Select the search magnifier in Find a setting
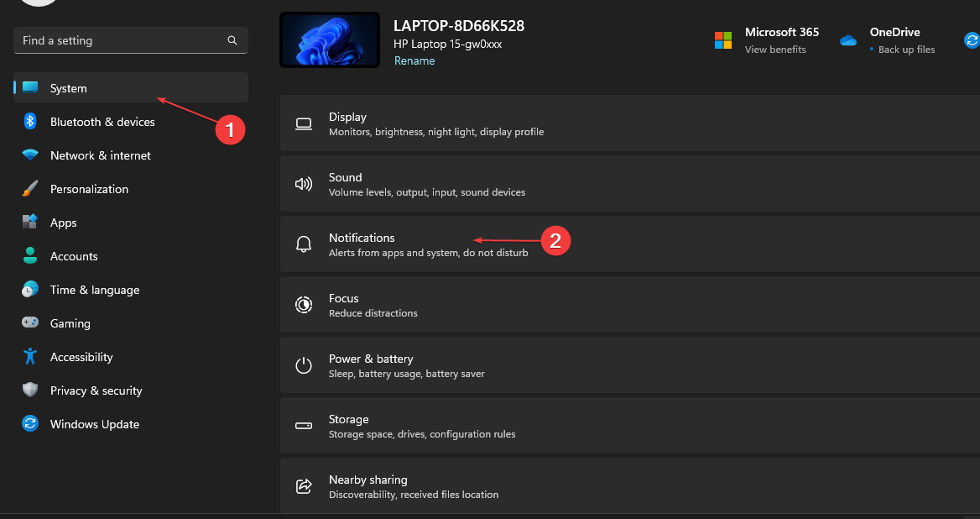The image size is (980, 519). [x=232, y=40]
